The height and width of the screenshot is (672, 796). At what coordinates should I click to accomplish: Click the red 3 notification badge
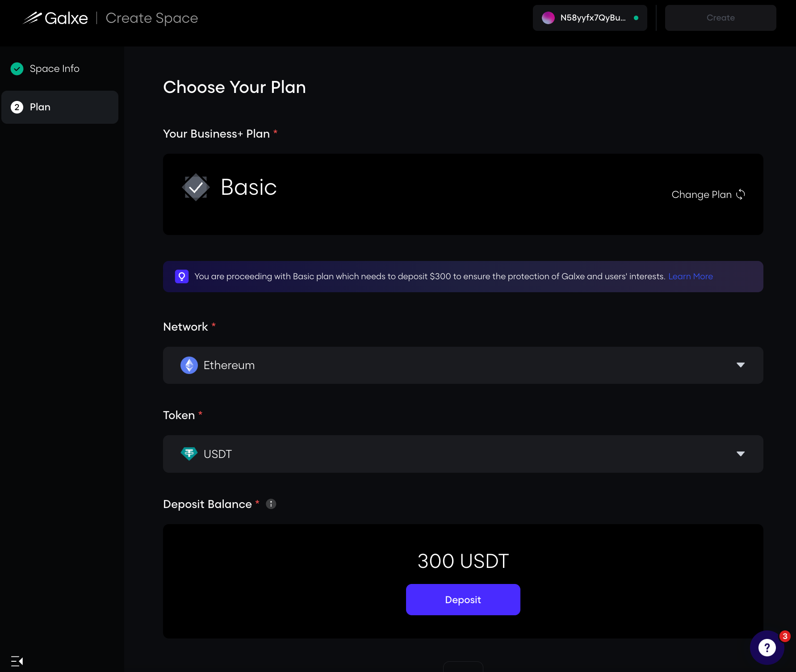click(785, 636)
